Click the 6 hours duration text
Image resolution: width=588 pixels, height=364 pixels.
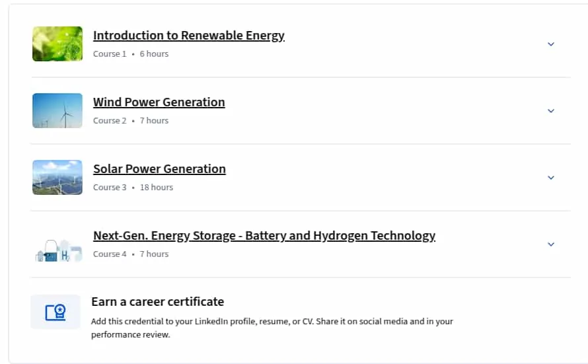pyautogui.click(x=154, y=54)
